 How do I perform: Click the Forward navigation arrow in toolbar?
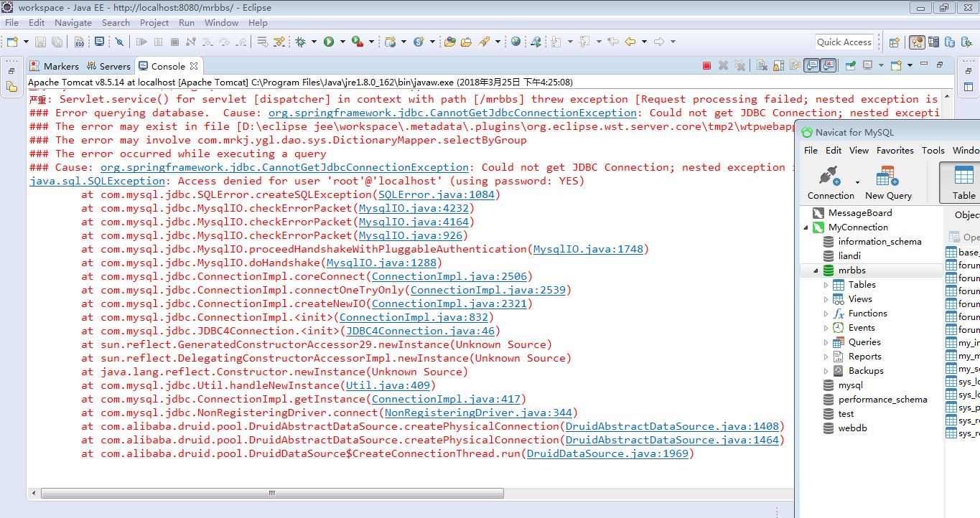(x=659, y=42)
